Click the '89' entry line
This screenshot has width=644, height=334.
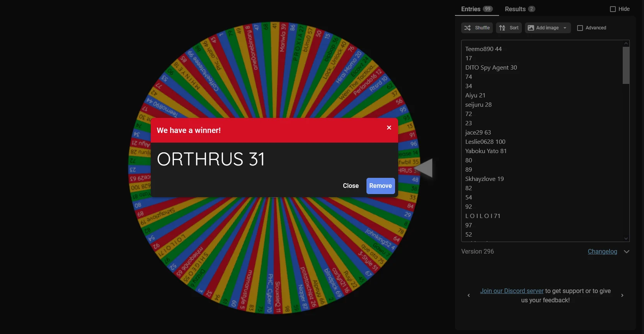tap(469, 170)
